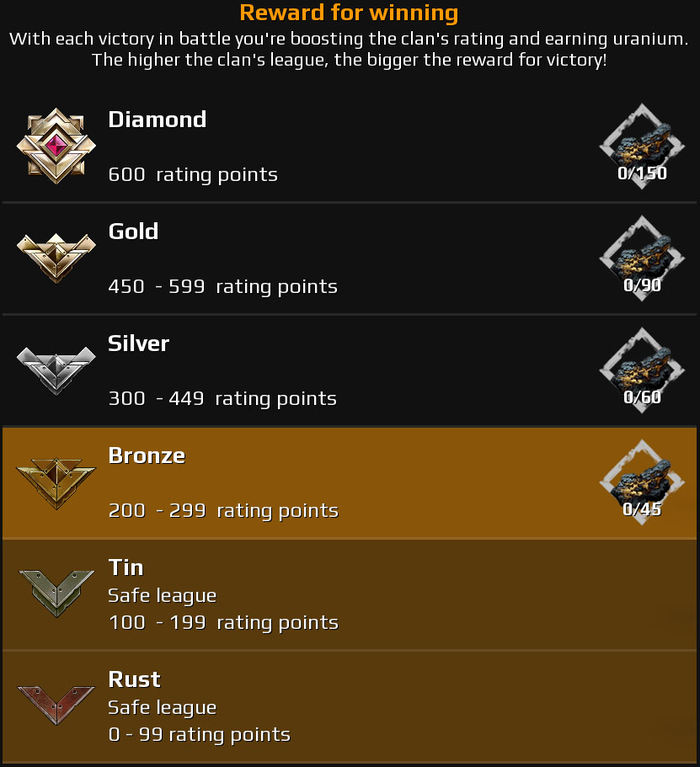
Task: Select the Rust league title
Action: (135, 679)
